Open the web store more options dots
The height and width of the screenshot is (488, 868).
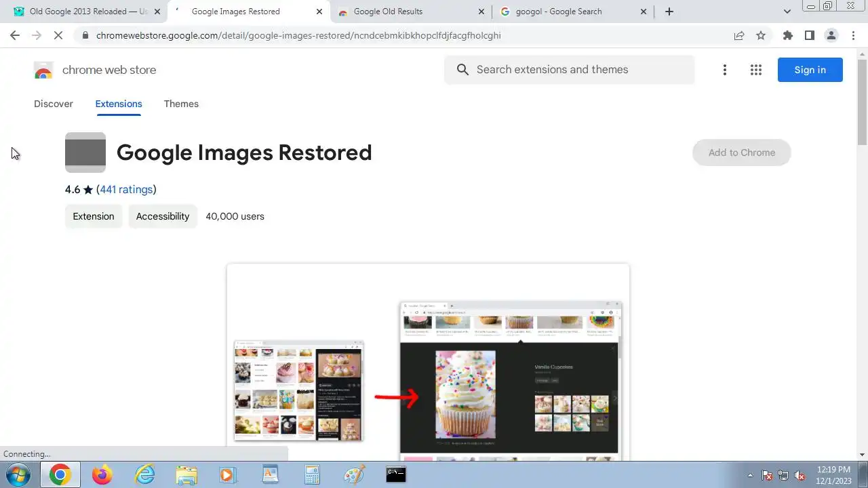coord(724,70)
